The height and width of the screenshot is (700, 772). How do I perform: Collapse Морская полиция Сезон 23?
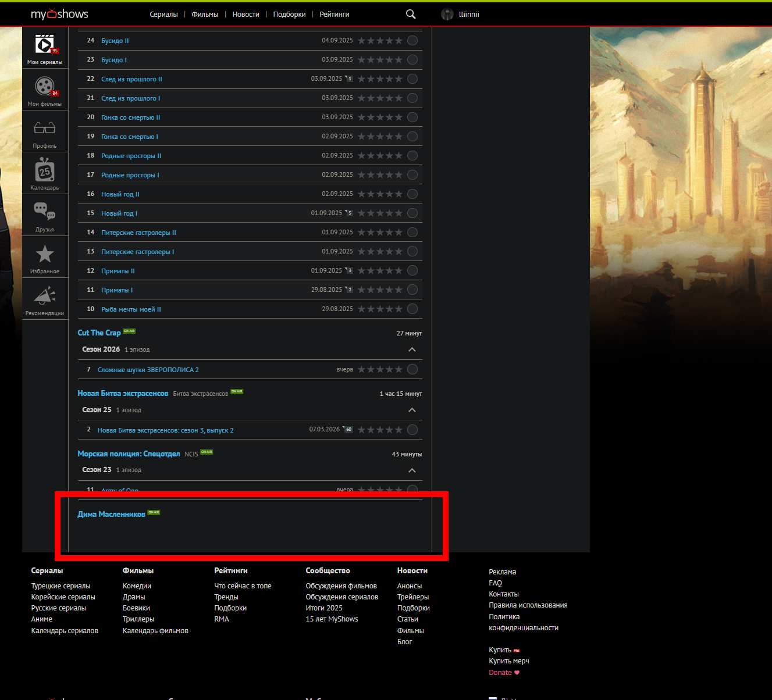(x=412, y=470)
